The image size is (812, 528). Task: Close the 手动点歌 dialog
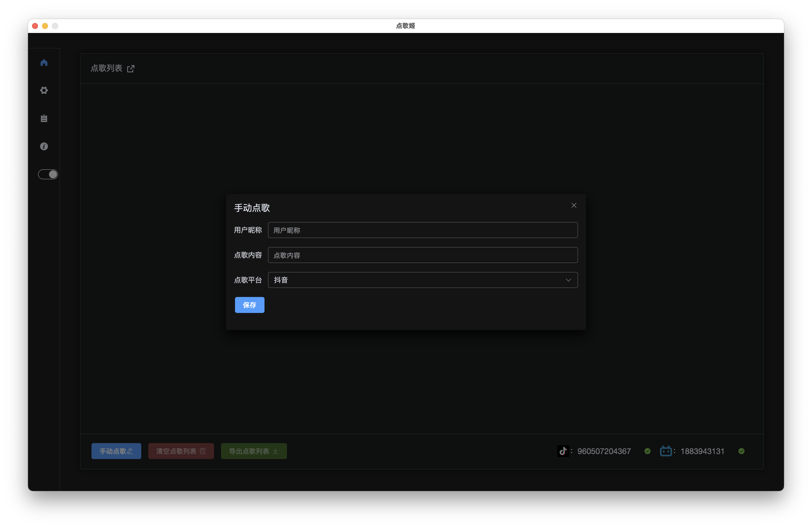tap(573, 205)
